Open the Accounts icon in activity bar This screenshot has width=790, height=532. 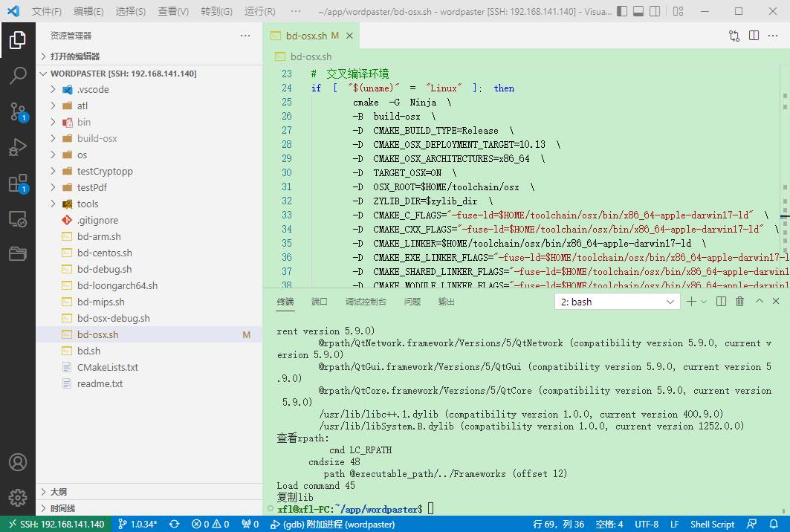[x=17, y=461]
